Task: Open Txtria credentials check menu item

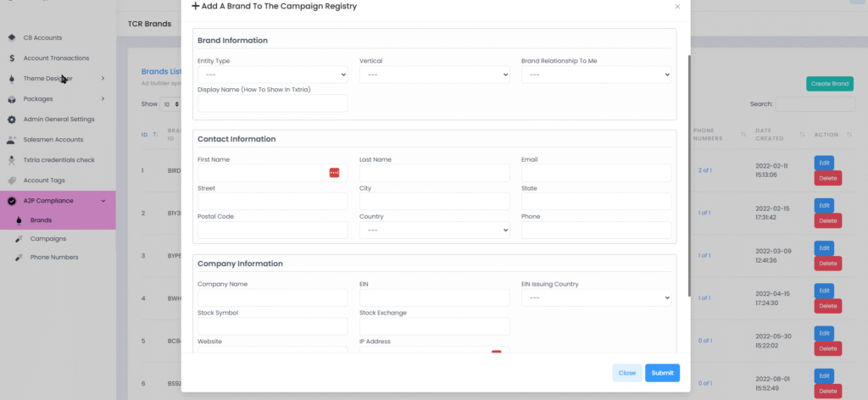Action: coord(58,160)
